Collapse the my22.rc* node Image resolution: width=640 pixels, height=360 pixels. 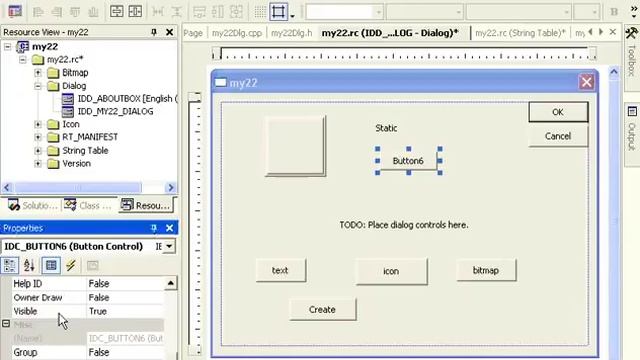[x=22, y=60]
